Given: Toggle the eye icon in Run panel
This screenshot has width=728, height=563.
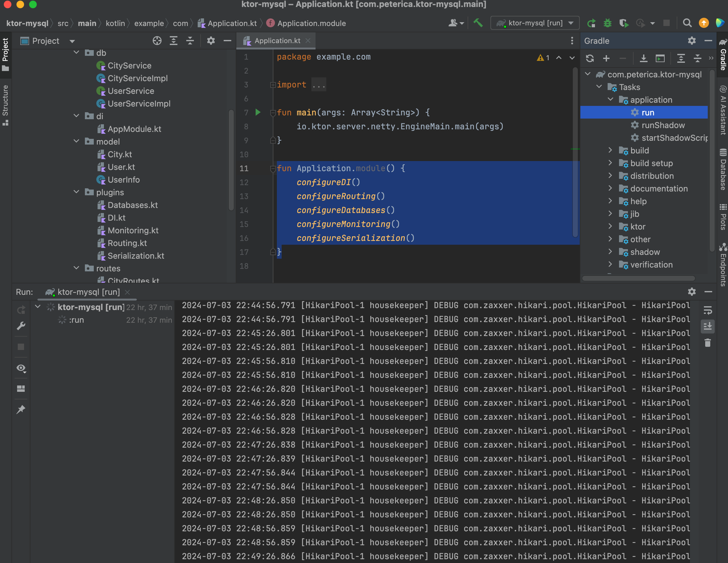Looking at the screenshot, I should pos(21,368).
